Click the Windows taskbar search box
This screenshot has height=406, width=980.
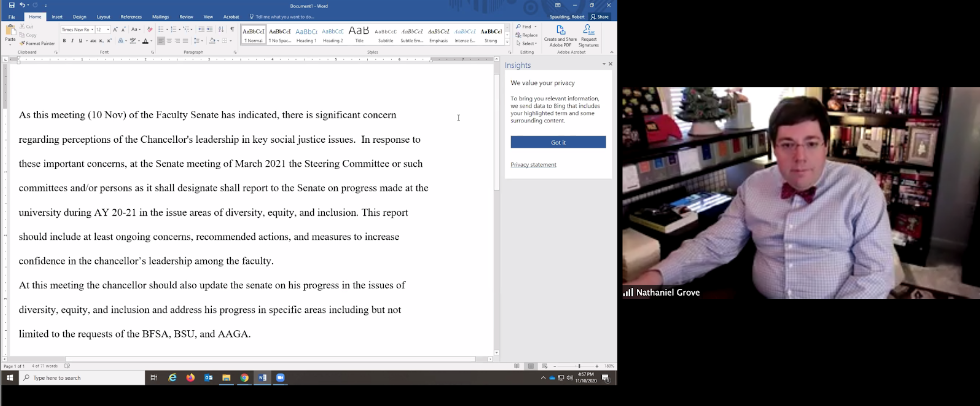pos(82,378)
